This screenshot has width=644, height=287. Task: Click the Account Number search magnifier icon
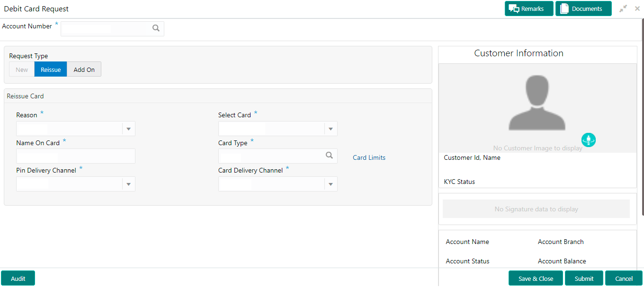click(x=156, y=28)
